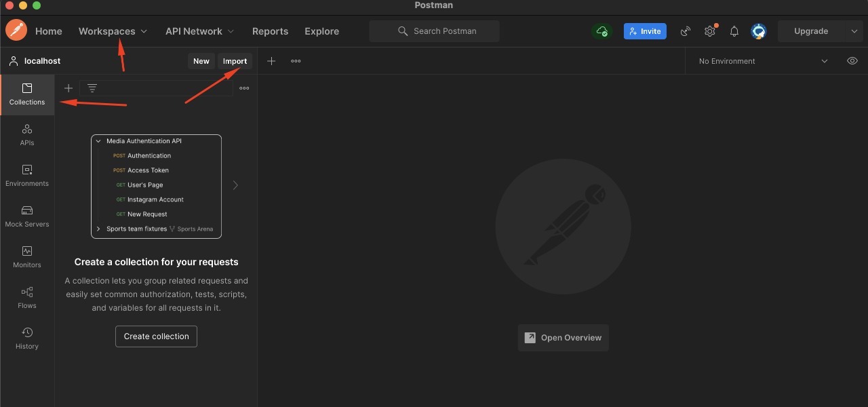The image size is (868, 407).
Task: Open the satellite capture requests icon
Action: coord(686,31)
